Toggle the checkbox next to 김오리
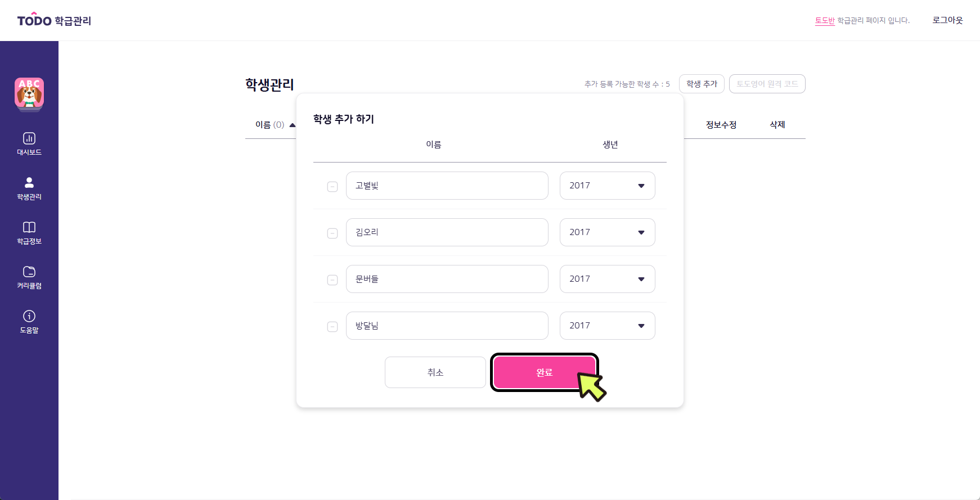Image resolution: width=980 pixels, height=500 pixels. [332, 233]
